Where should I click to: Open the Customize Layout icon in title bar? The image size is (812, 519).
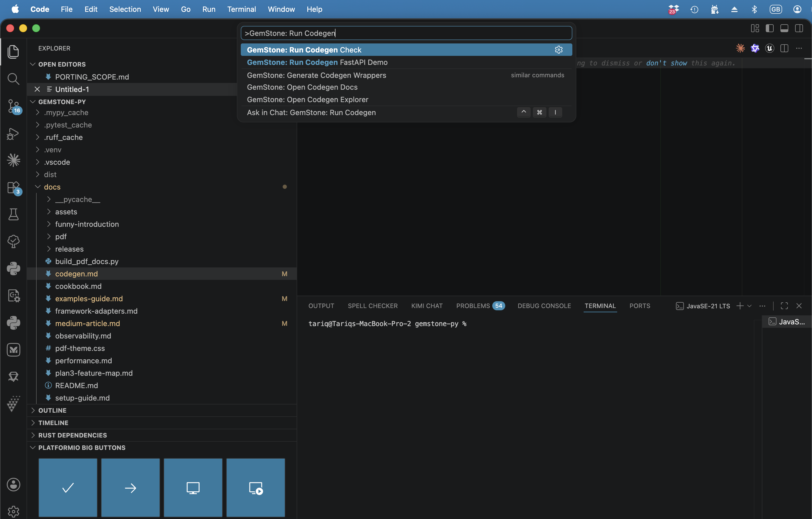pyautogui.click(x=755, y=28)
